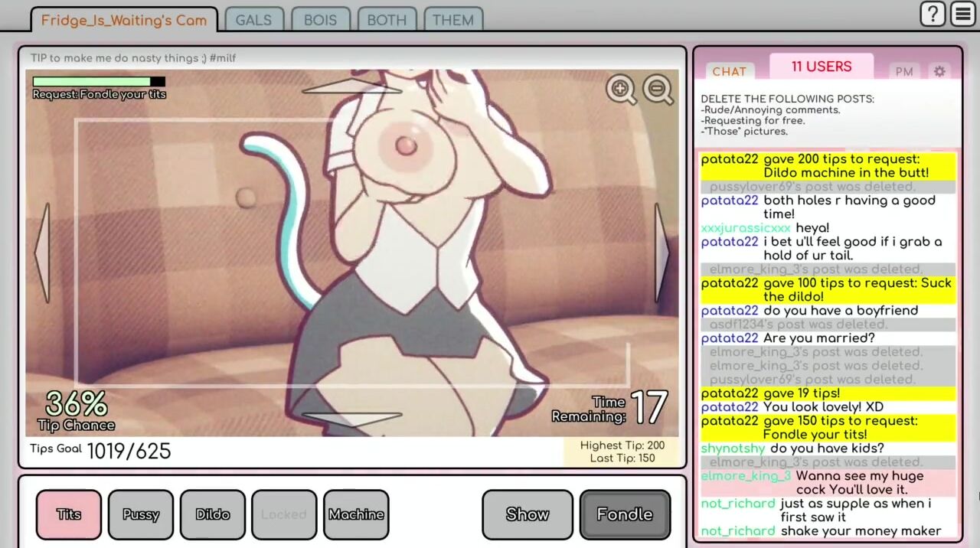This screenshot has width=980, height=548.
Task: Switch to the BOIS tab
Action: [x=320, y=20]
